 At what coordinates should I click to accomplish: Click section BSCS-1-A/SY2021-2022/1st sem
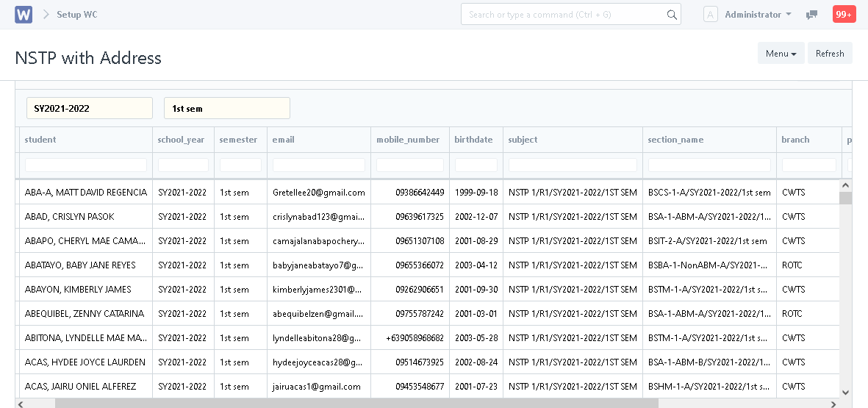[x=709, y=193]
